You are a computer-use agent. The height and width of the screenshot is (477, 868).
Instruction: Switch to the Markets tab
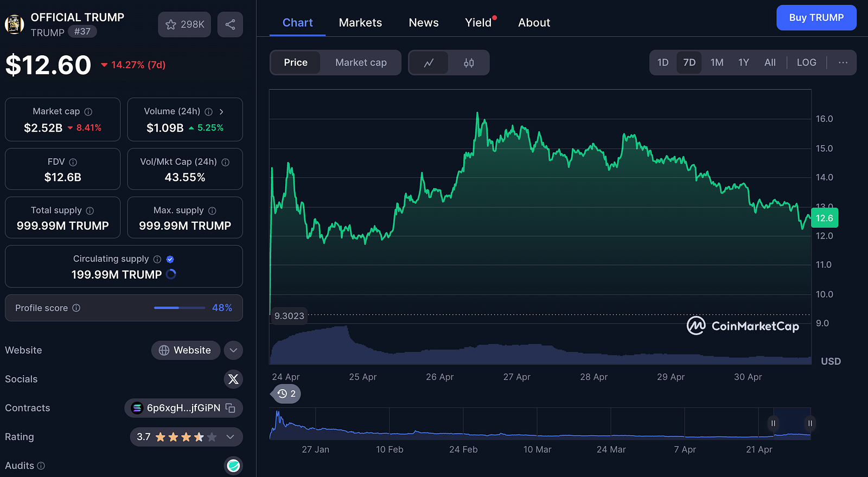point(360,23)
